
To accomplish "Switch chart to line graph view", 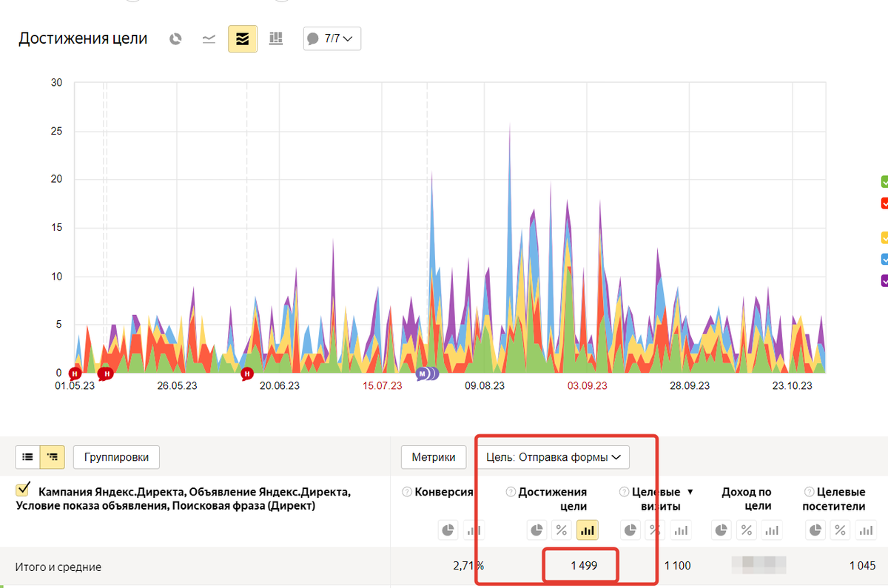I will [209, 38].
